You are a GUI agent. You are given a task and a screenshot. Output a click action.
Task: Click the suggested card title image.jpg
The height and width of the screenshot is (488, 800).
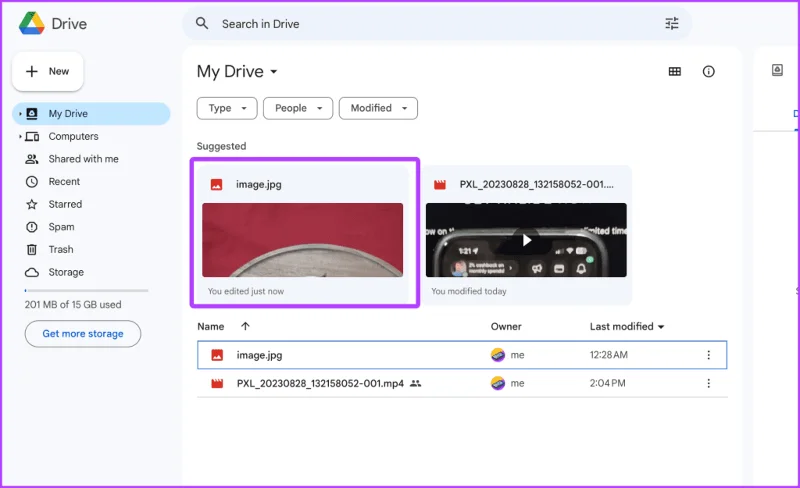coord(259,185)
